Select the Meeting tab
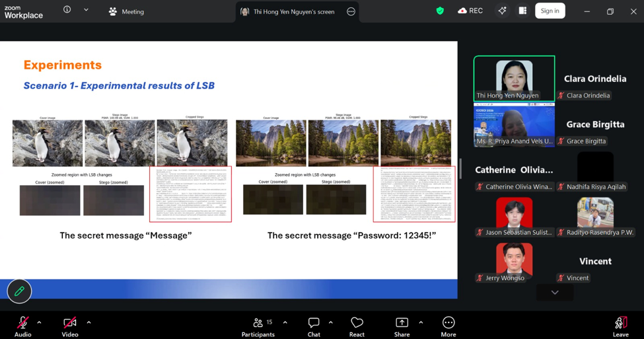 coord(127,11)
